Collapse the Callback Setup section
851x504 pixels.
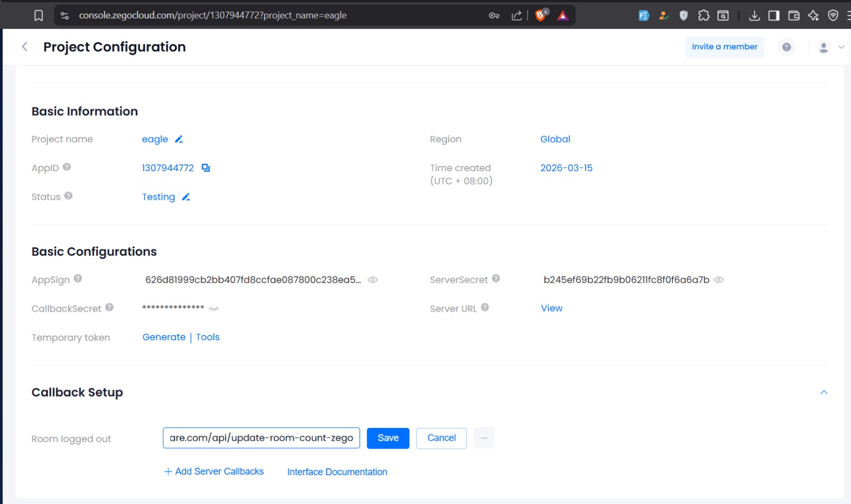click(x=824, y=392)
